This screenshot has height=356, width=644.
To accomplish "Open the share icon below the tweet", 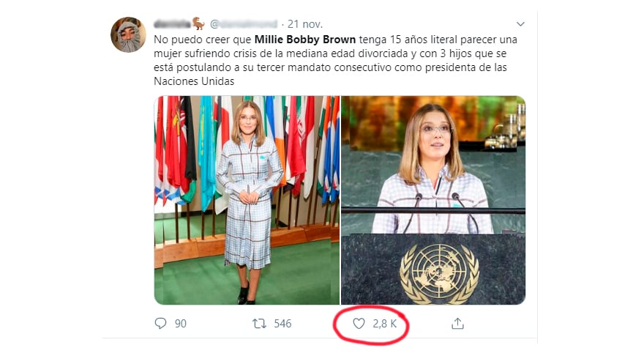I will tap(457, 323).
